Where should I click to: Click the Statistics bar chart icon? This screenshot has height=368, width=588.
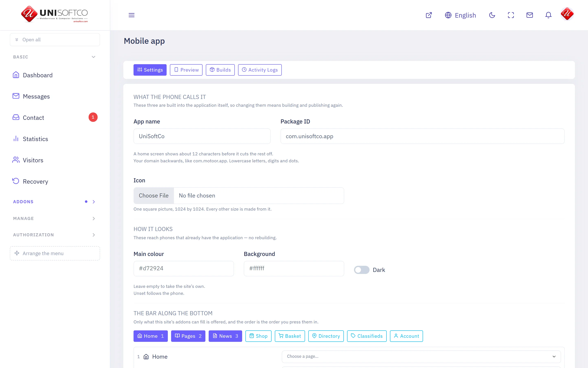(16, 138)
